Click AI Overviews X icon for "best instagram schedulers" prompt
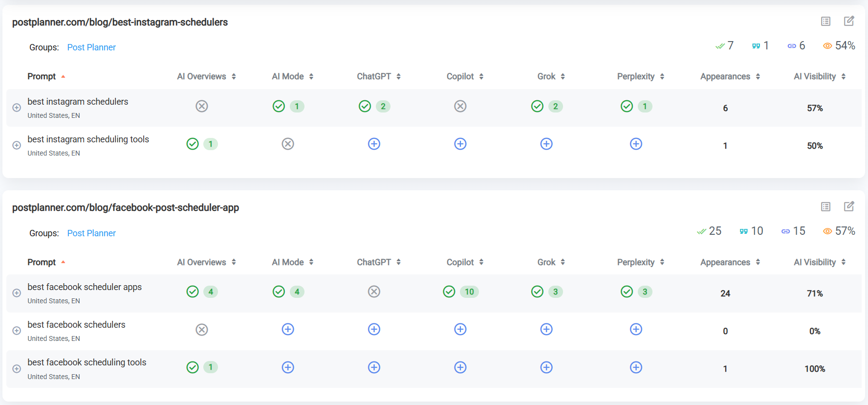The width and height of the screenshot is (868, 405). (202, 106)
